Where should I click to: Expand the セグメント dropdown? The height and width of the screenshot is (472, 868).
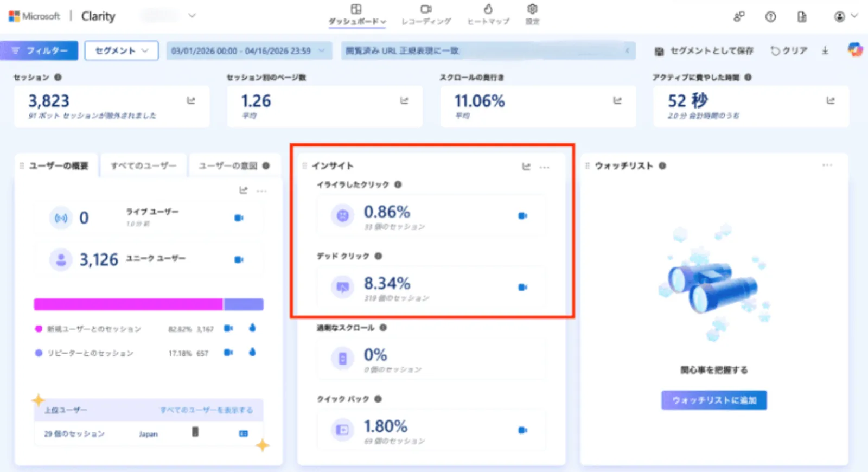click(122, 50)
